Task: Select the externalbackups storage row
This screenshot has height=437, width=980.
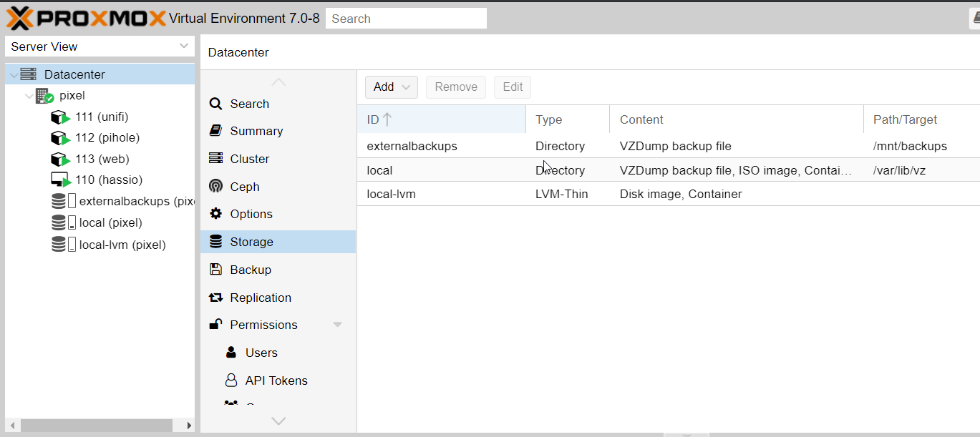Action: click(x=669, y=146)
